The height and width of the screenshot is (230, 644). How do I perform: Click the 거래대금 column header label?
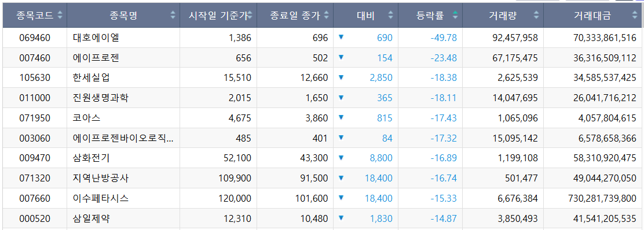(x=592, y=16)
